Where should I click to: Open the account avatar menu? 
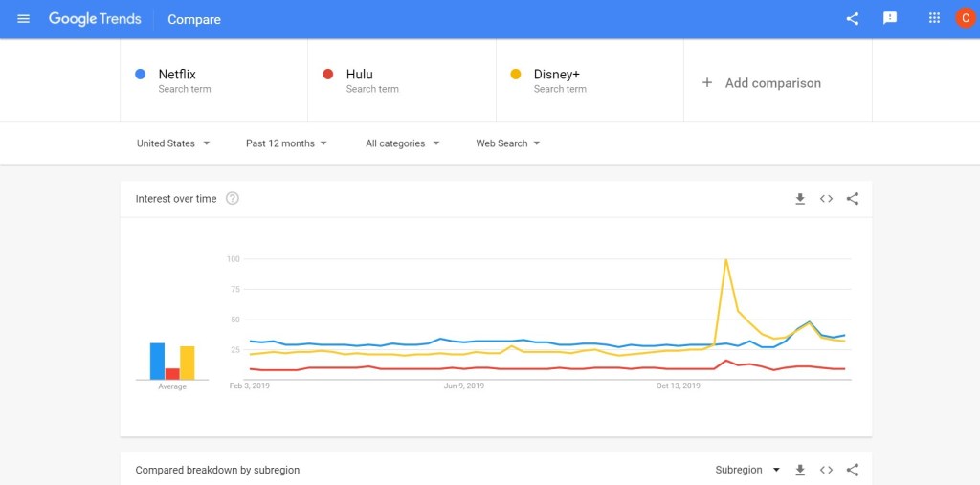tap(965, 19)
